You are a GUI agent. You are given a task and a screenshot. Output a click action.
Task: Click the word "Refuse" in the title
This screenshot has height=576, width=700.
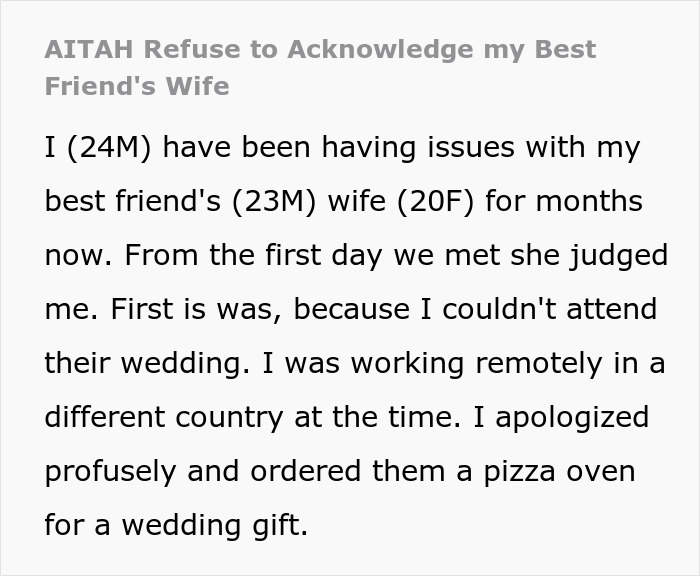[x=192, y=50]
